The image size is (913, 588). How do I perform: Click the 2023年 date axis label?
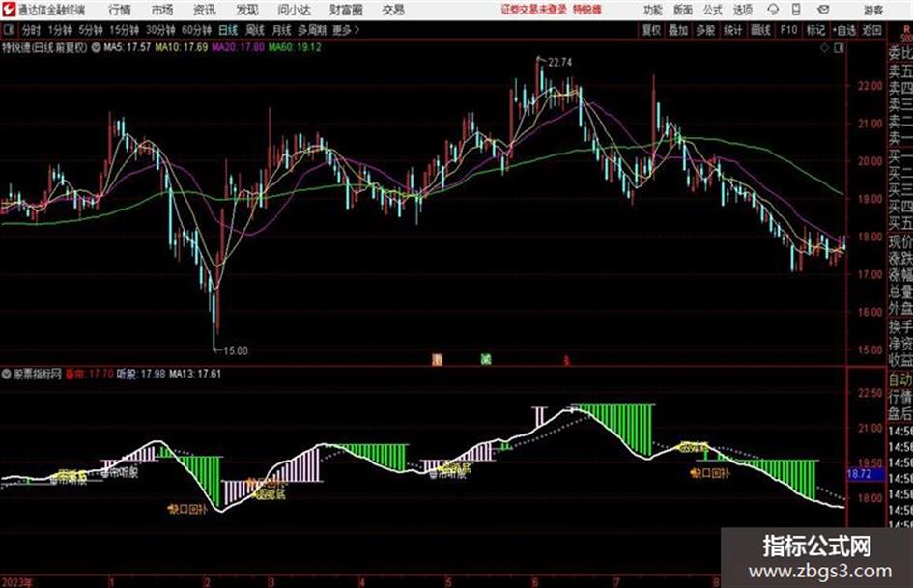coord(16,582)
